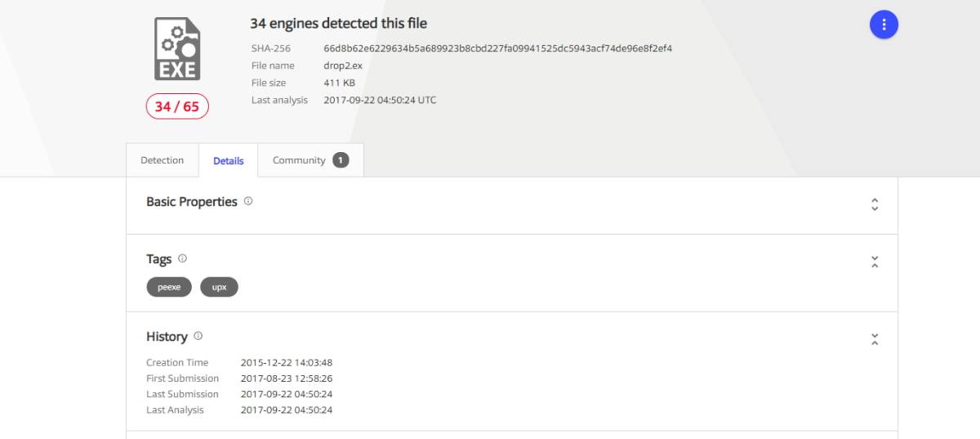Image resolution: width=980 pixels, height=439 pixels.
Task: Click the info icon next to Tags
Action: click(182, 258)
